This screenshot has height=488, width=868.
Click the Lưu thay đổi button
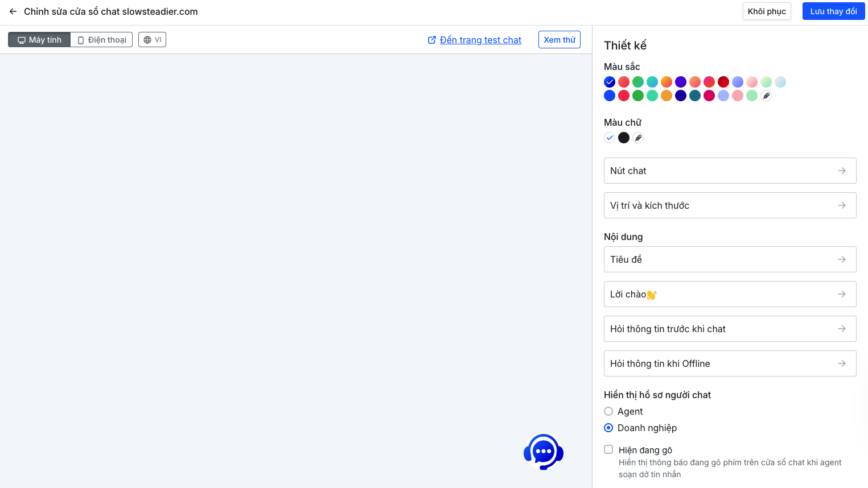point(833,11)
